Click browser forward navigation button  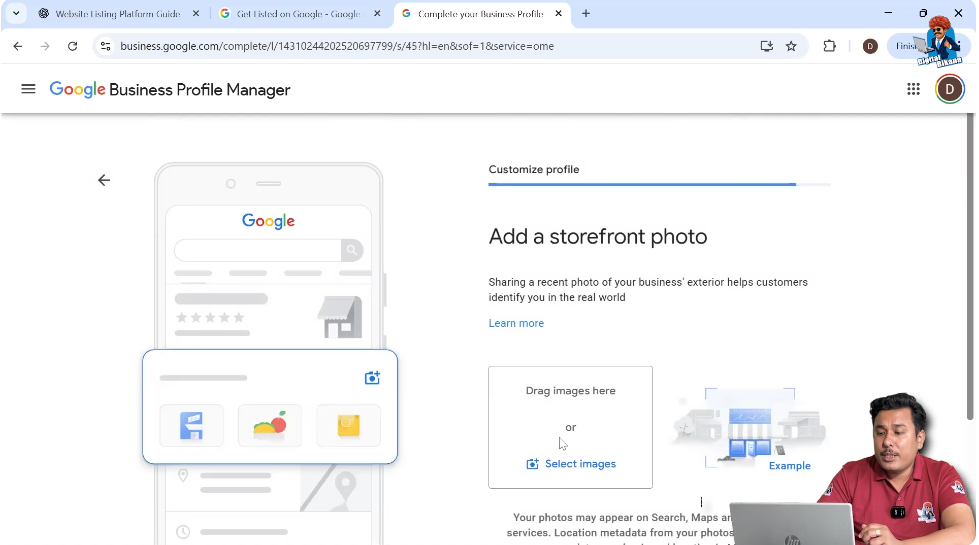tap(45, 46)
